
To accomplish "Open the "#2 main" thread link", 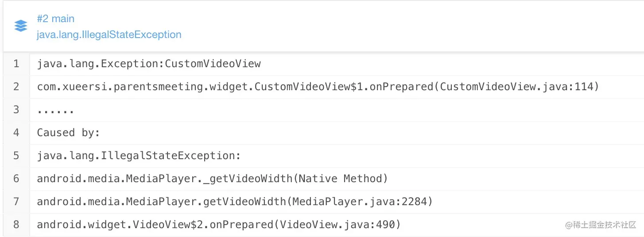I will [55, 19].
